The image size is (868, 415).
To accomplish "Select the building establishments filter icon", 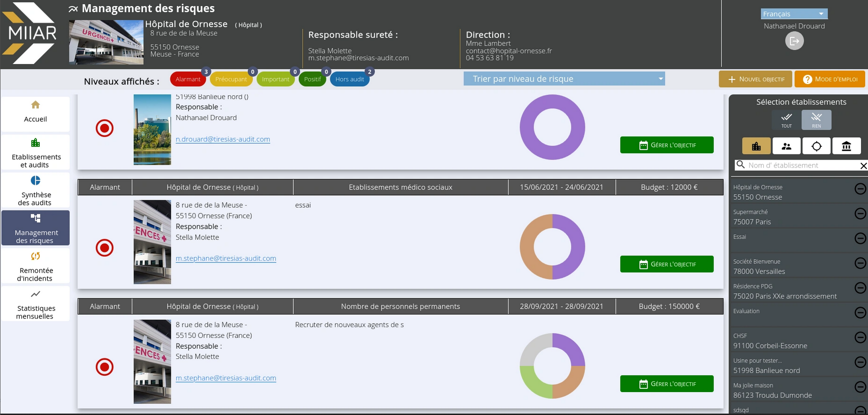I will click(x=756, y=146).
